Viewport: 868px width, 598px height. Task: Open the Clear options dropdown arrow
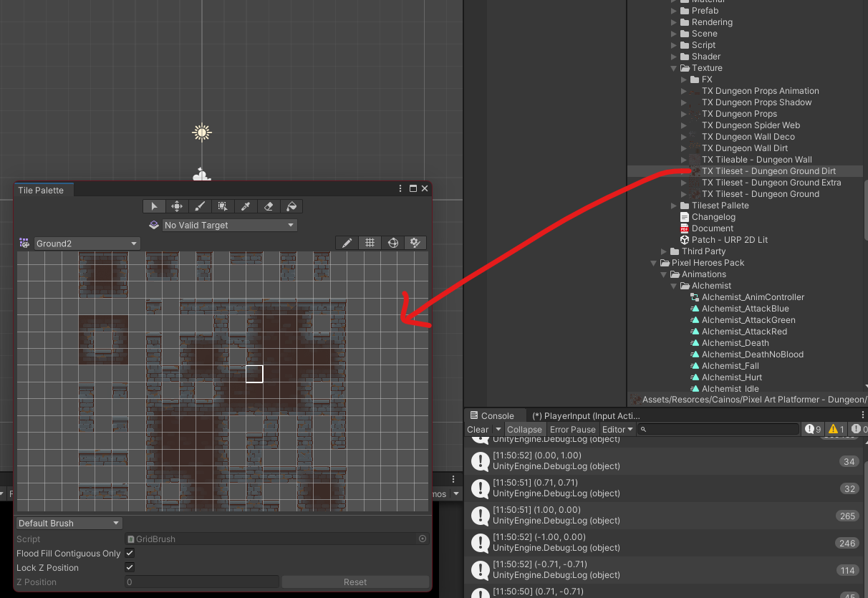click(498, 430)
